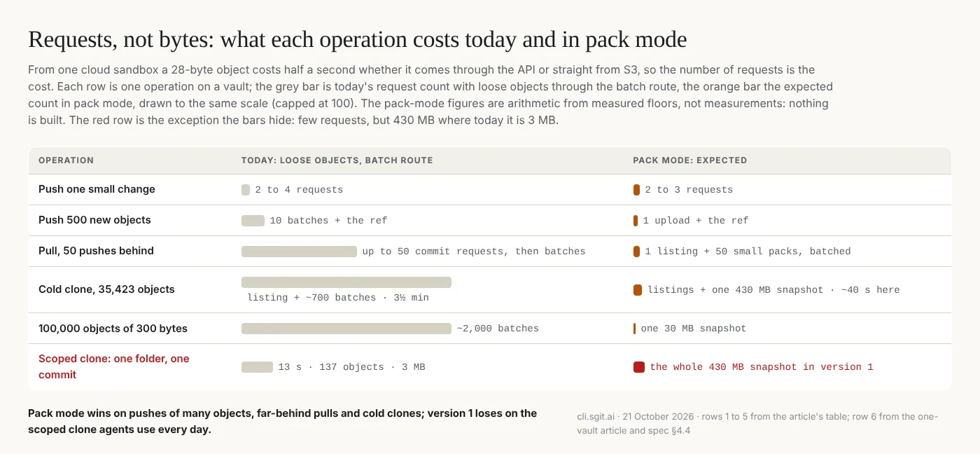Click 'listing + ~700 batches · 3½ min'
This screenshot has height=454, width=980.
[338, 298]
